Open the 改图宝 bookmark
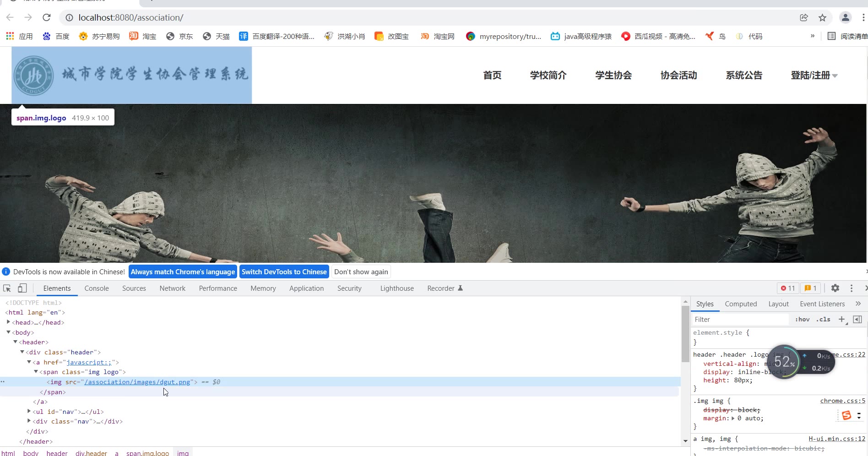This screenshot has height=456, width=868. point(391,36)
